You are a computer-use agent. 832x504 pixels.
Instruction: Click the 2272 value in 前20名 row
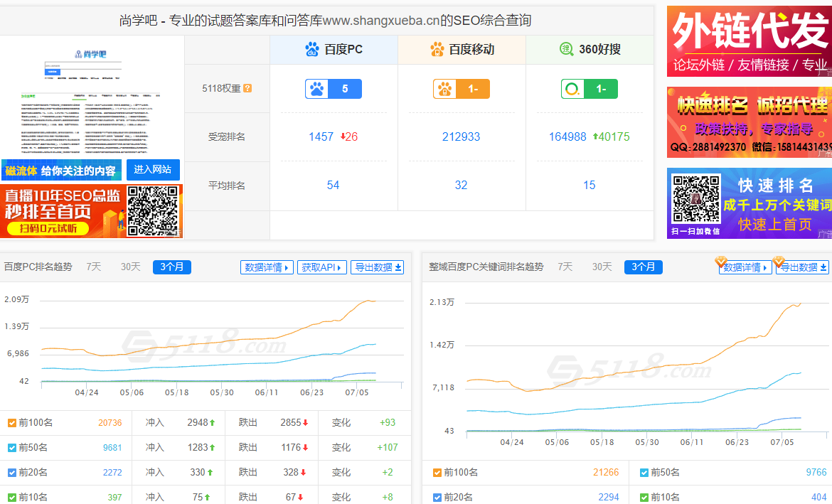click(x=112, y=472)
